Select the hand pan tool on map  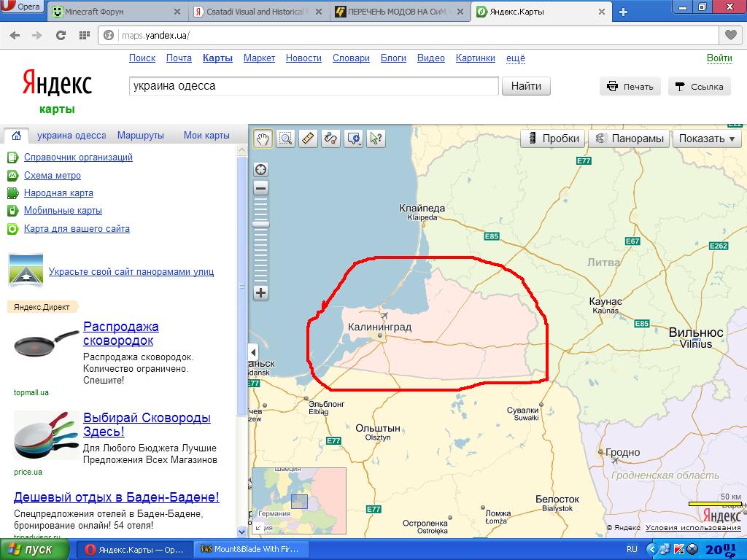pyautogui.click(x=263, y=139)
